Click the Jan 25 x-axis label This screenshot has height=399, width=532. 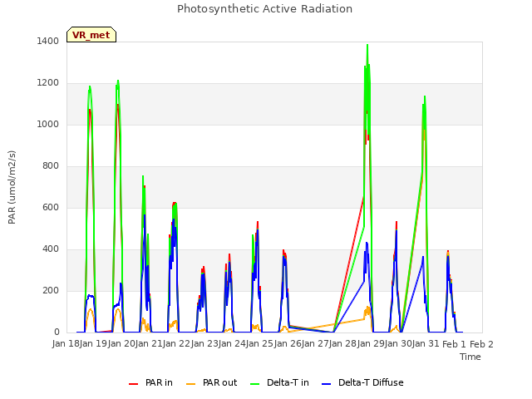pyautogui.click(x=259, y=344)
